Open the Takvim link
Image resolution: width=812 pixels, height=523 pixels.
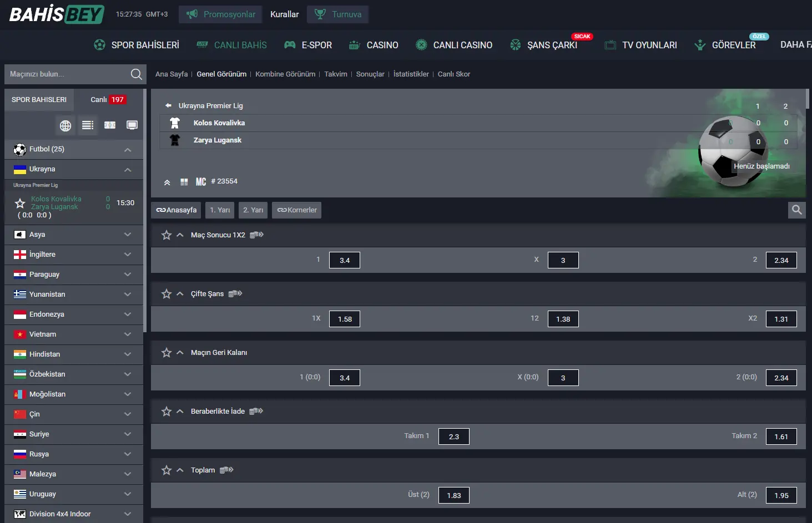[x=336, y=74]
